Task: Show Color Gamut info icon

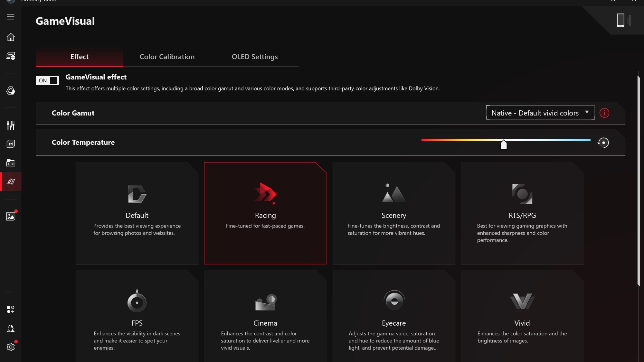Action: point(604,113)
